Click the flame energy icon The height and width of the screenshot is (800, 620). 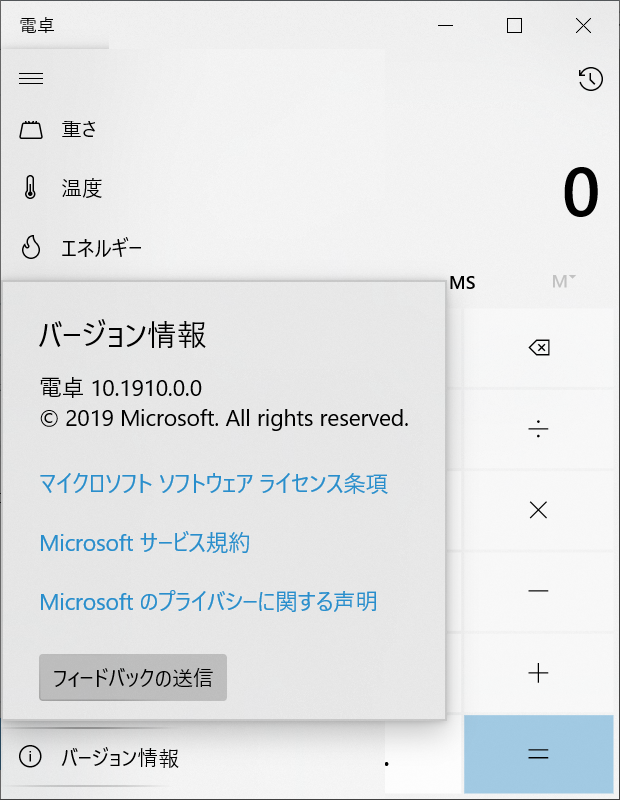coord(31,247)
